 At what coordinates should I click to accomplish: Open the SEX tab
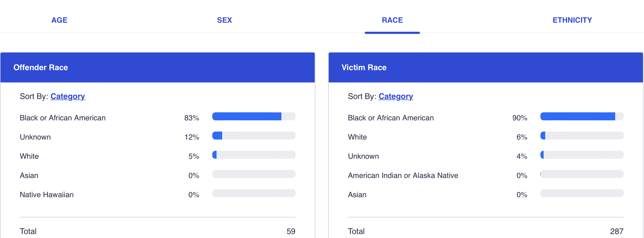(224, 20)
